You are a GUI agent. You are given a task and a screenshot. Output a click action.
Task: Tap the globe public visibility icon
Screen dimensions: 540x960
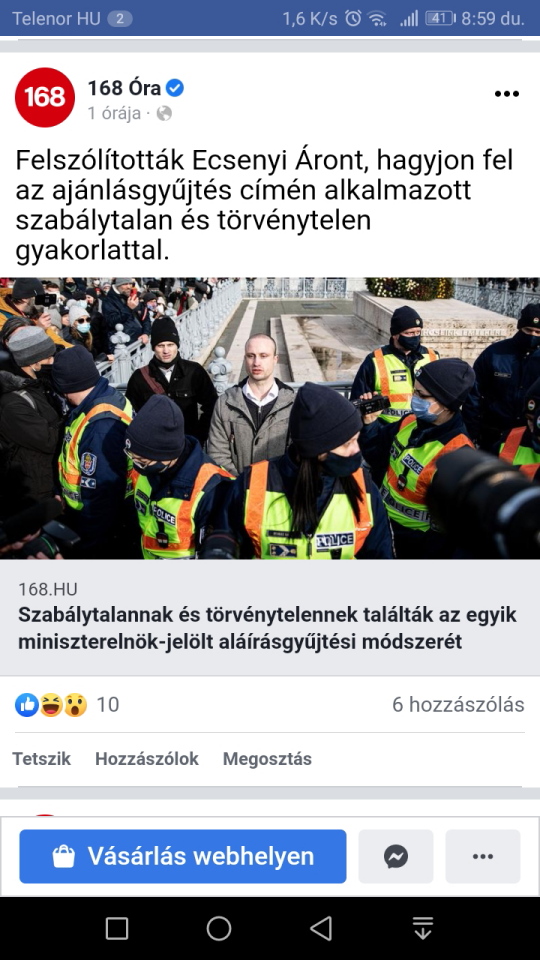click(x=164, y=113)
